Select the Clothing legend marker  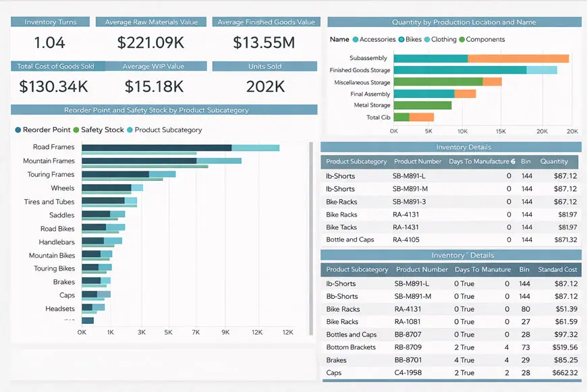point(427,40)
